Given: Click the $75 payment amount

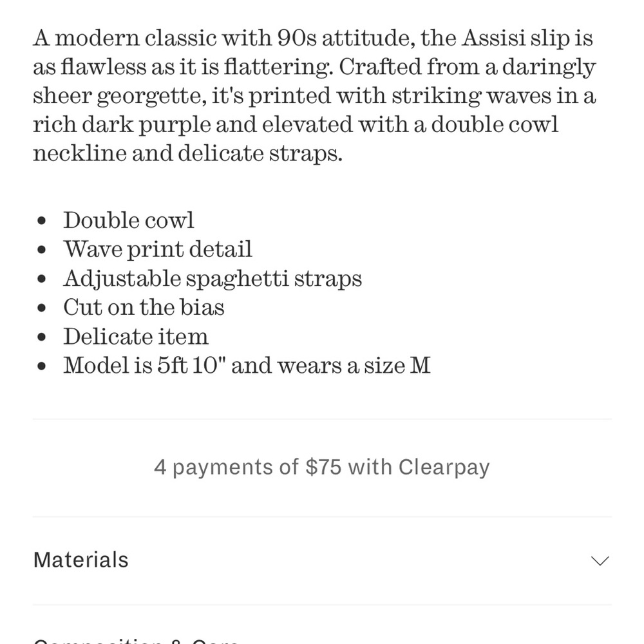Looking at the screenshot, I should point(323,467).
